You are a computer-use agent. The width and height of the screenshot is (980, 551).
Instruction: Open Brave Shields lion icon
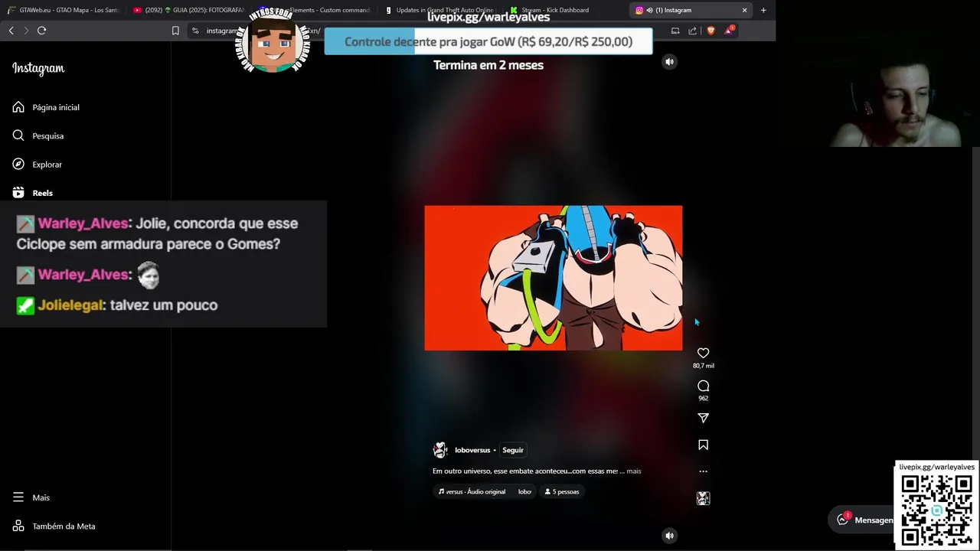pyautogui.click(x=710, y=31)
